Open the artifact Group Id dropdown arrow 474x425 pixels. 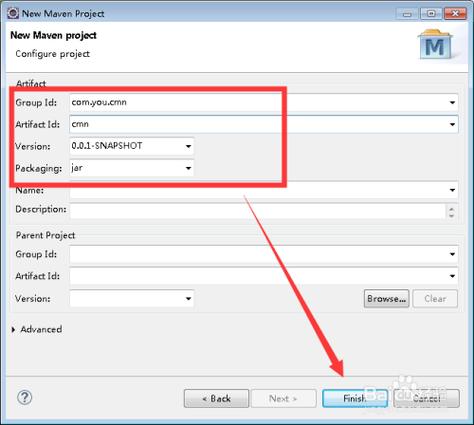452,102
